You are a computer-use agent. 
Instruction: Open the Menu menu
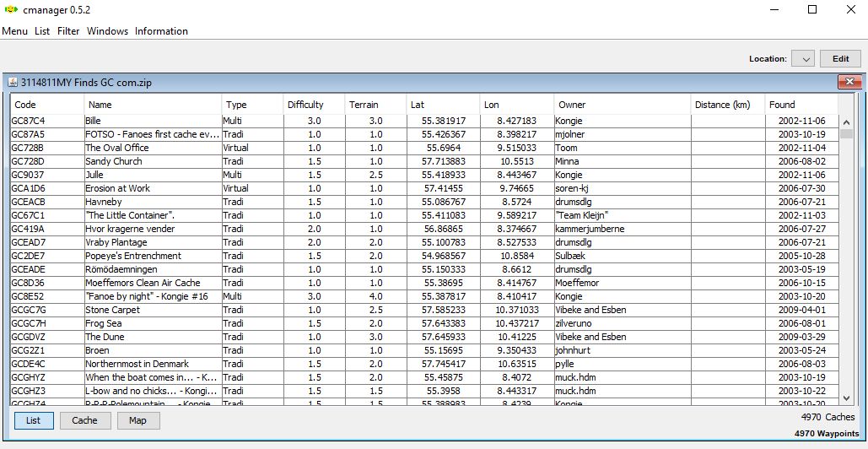[x=15, y=31]
